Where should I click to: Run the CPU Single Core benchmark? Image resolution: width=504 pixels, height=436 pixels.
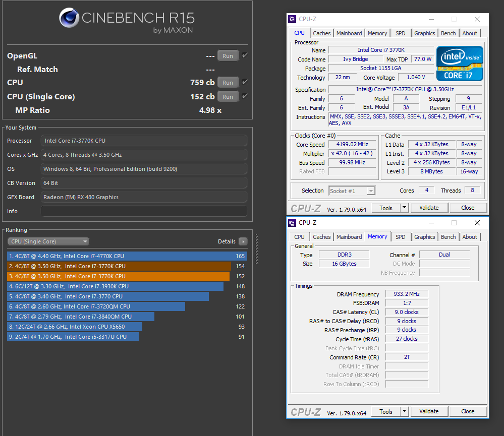228,97
